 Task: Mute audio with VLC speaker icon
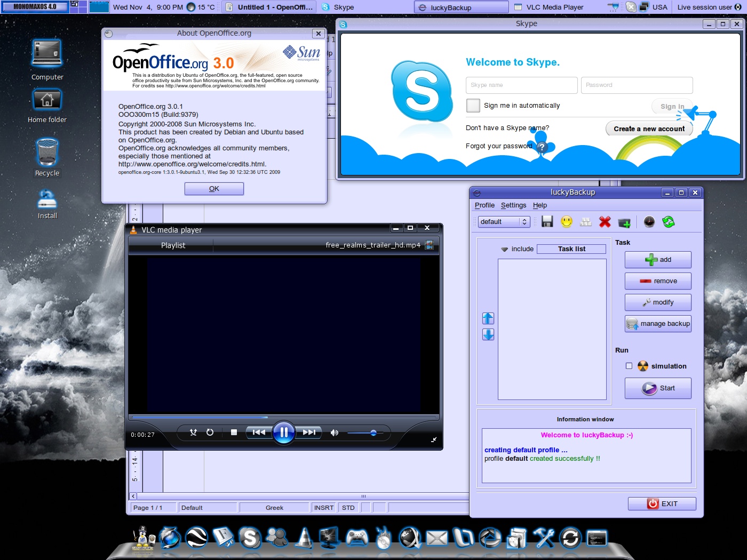tap(335, 433)
